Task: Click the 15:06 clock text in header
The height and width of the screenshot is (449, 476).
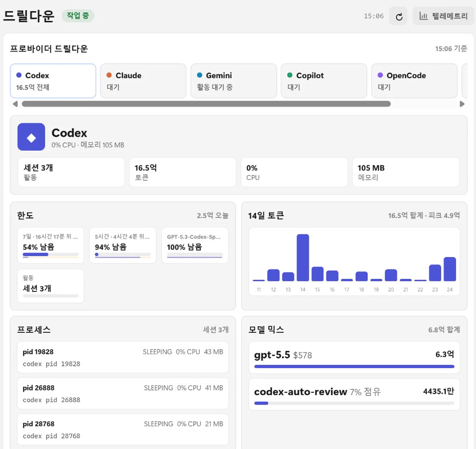Action: tap(374, 16)
